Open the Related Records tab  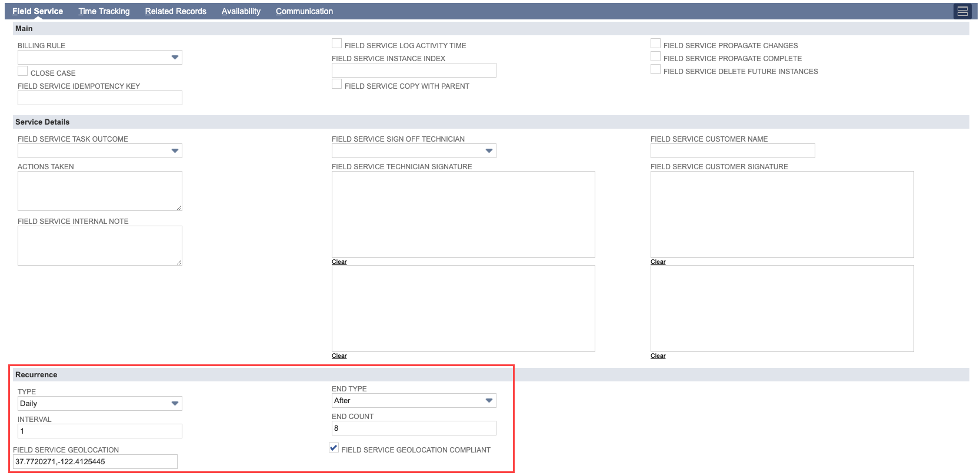[x=176, y=11]
